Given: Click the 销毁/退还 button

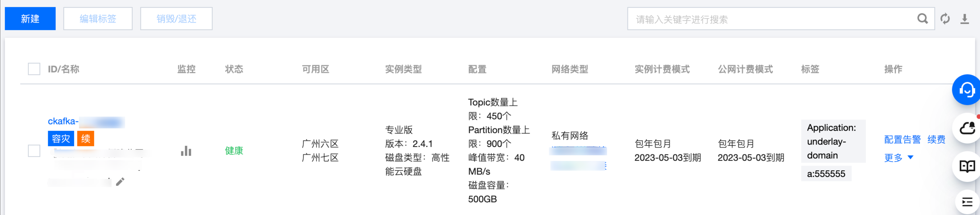Looking at the screenshot, I should point(176,19).
